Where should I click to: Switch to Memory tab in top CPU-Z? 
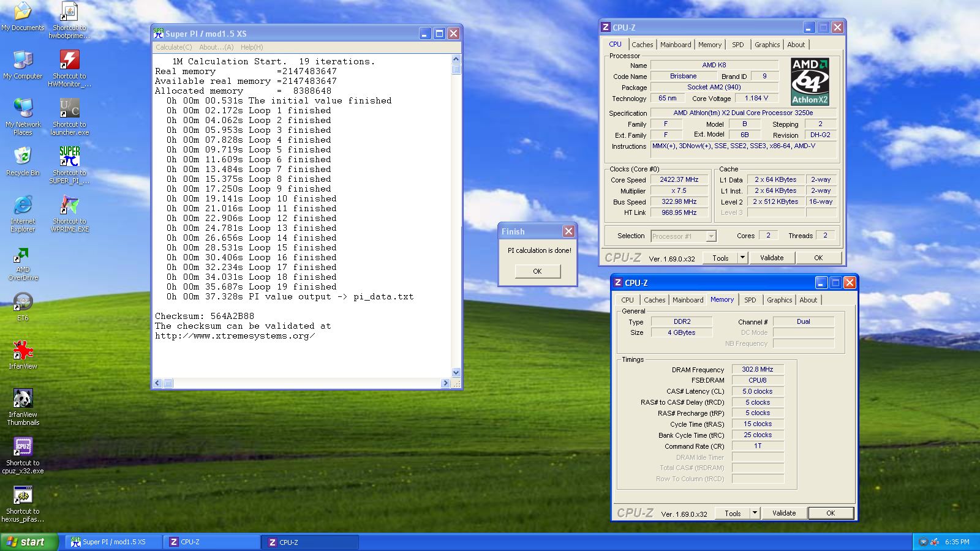coord(710,45)
